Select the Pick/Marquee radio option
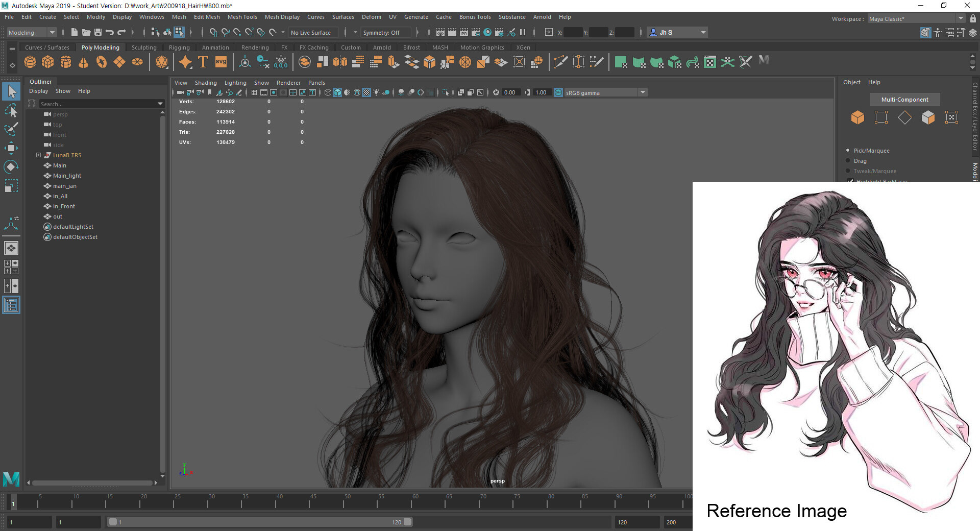The width and height of the screenshot is (980, 531). point(848,151)
